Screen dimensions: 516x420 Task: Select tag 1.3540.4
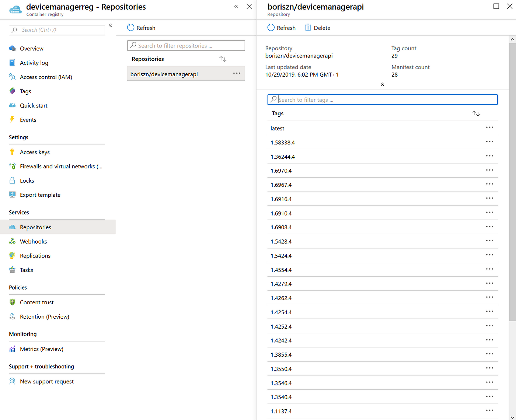point(383,397)
